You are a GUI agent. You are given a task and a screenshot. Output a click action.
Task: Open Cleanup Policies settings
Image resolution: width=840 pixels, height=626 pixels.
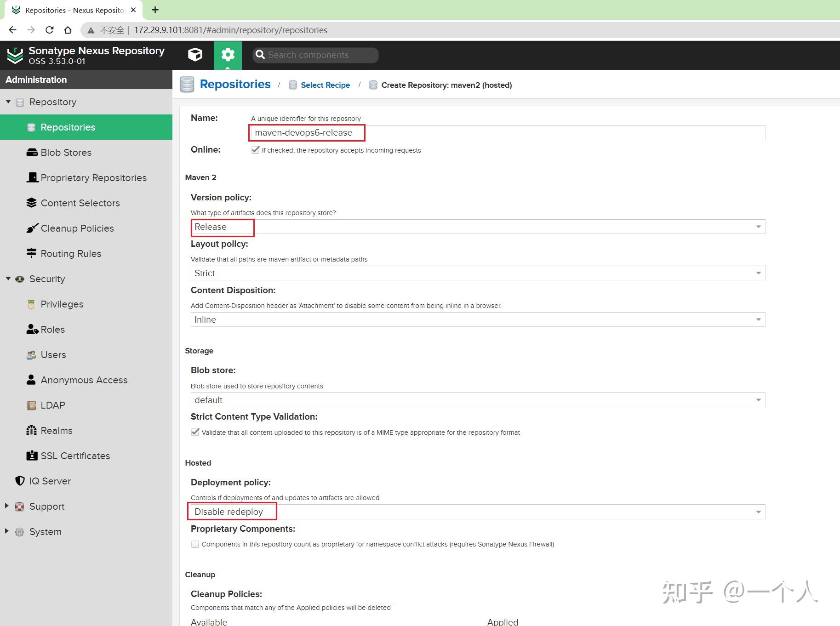coord(77,228)
